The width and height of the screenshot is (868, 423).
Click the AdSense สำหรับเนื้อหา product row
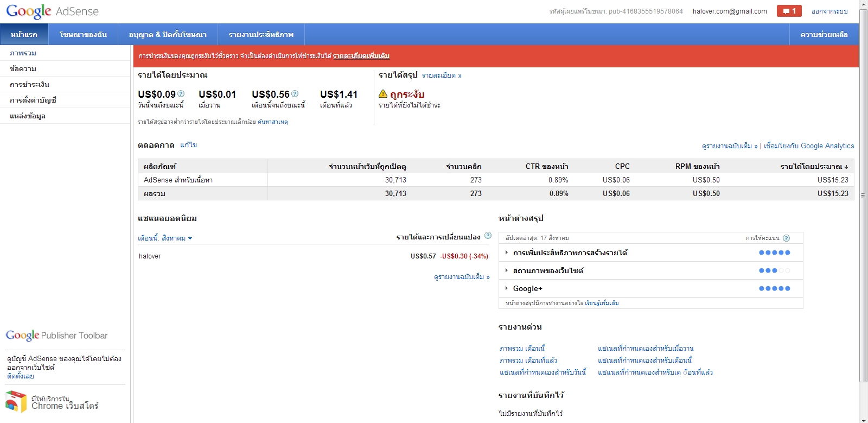click(496, 180)
